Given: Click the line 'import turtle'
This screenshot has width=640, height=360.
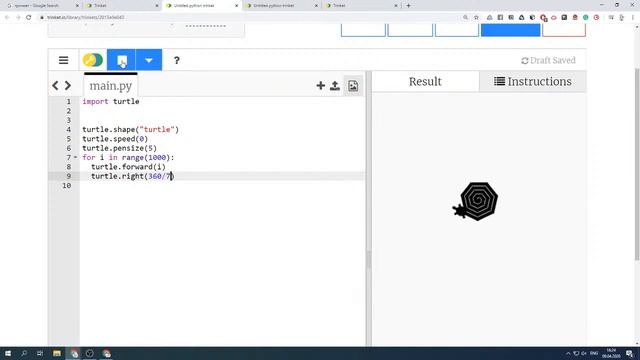Looking at the screenshot, I should (x=111, y=101).
